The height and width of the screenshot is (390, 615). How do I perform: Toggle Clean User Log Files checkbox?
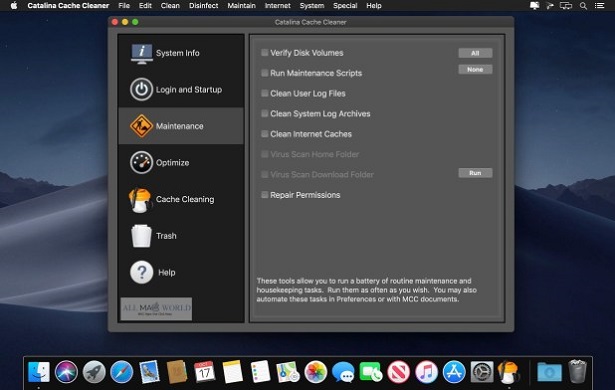click(x=265, y=93)
